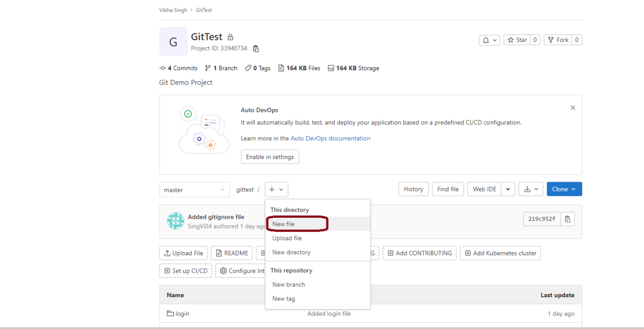Expand the Web IDE options arrow
644x329 pixels.
coord(508,189)
